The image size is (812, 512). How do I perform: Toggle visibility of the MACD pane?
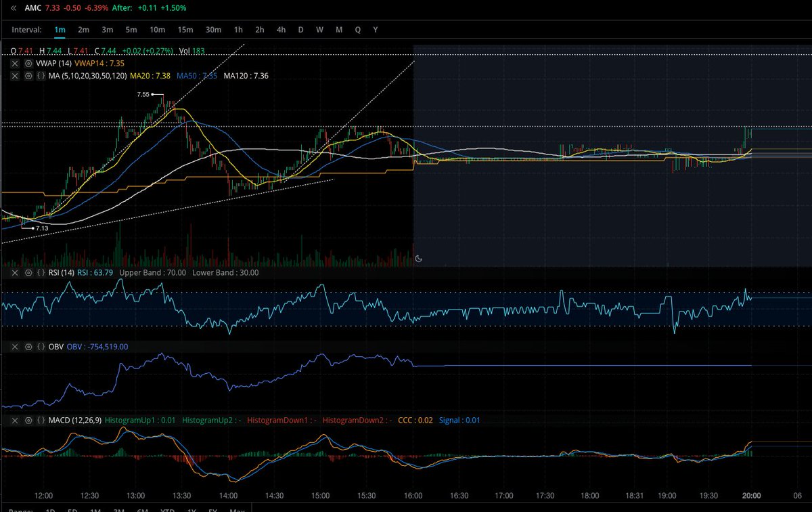pos(28,420)
